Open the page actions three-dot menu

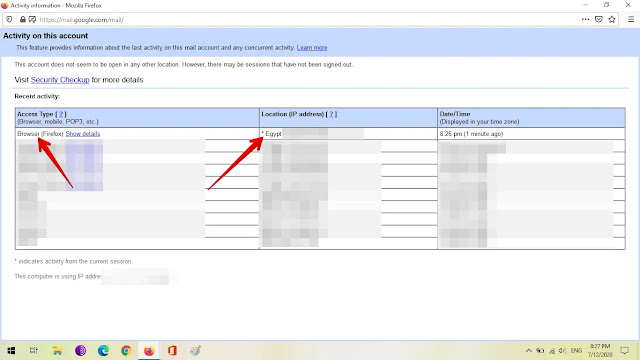point(585,19)
